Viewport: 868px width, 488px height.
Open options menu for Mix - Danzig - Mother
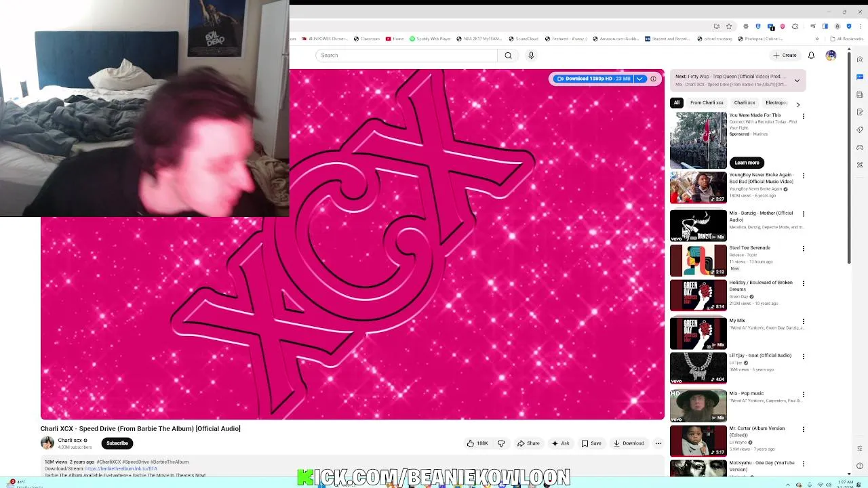coord(804,214)
